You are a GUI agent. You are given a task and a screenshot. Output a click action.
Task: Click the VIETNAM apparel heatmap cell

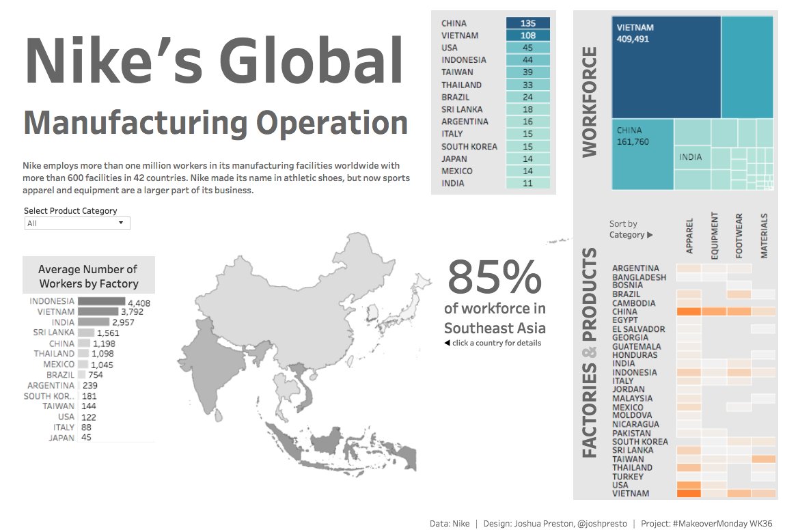pos(689,493)
